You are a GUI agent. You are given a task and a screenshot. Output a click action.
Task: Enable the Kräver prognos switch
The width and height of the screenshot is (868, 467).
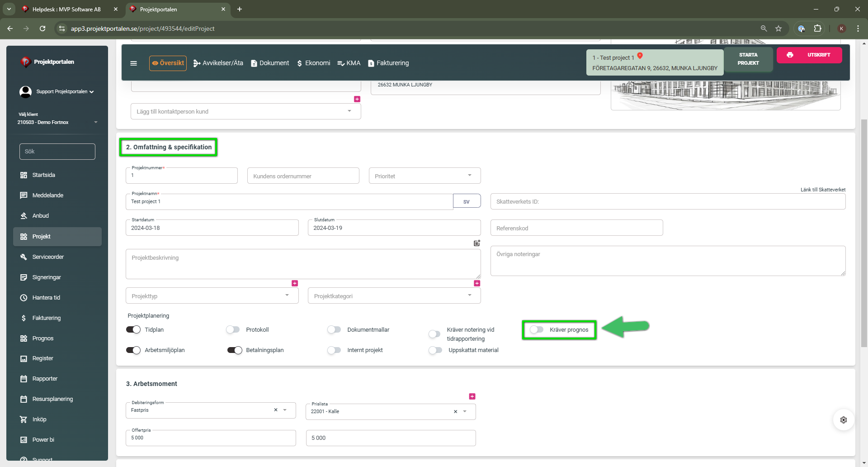tap(537, 329)
